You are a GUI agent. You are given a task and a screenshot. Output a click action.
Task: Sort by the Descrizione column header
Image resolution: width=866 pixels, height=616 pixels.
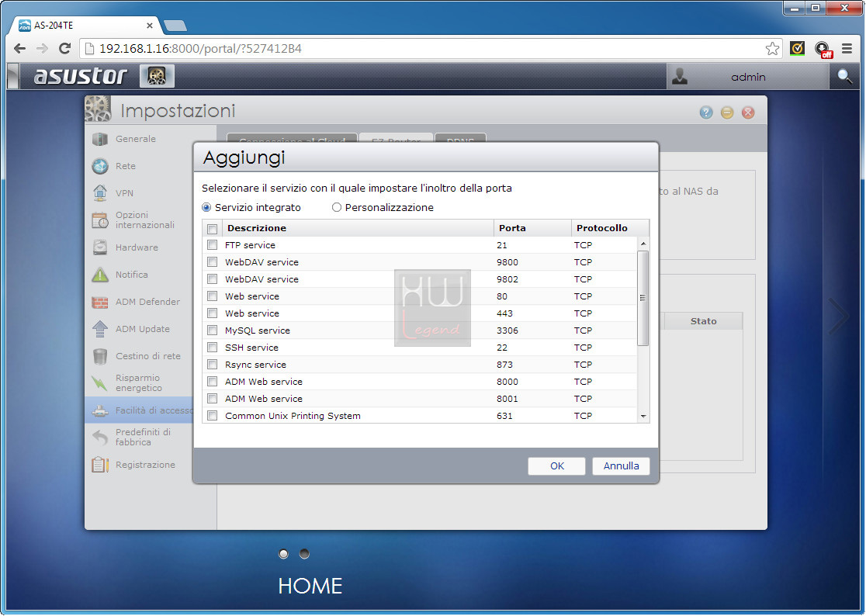point(357,228)
